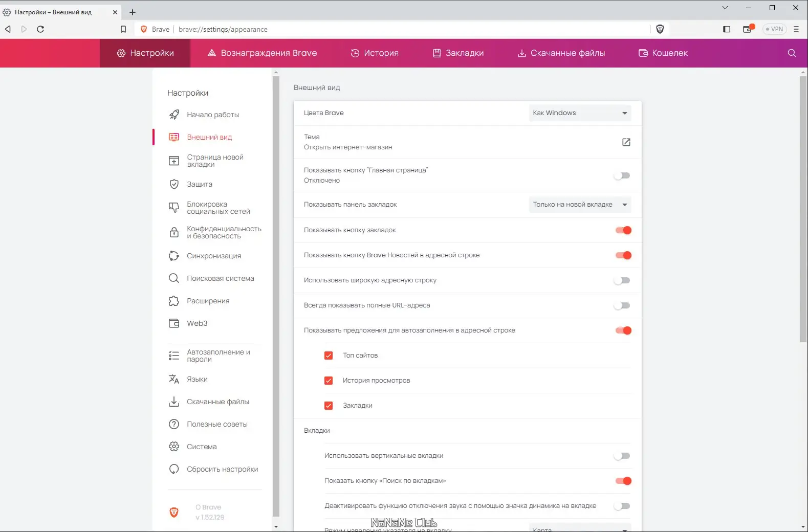
Task: Uncheck the "Топ сайтов" checkbox
Action: tap(329, 356)
